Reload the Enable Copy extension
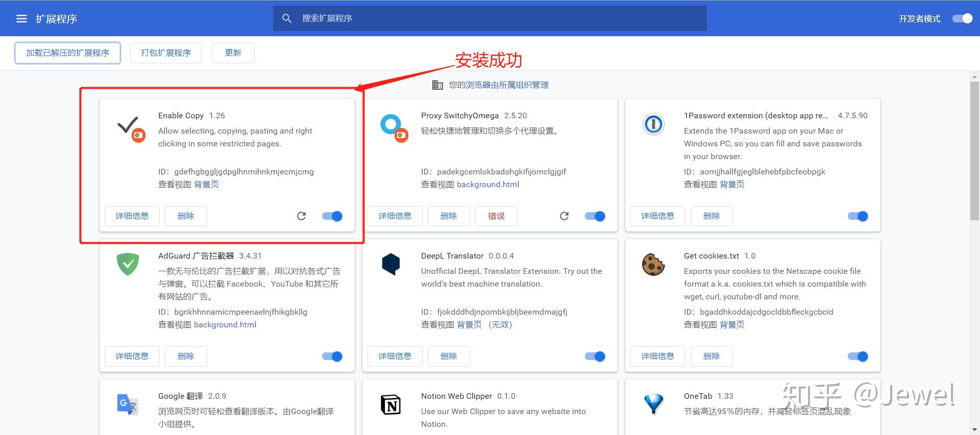Viewport: 980px width, 435px height. click(302, 216)
